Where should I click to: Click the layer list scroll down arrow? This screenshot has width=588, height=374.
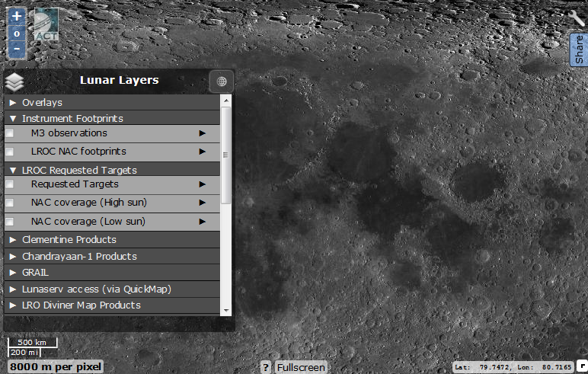tap(226, 310)
